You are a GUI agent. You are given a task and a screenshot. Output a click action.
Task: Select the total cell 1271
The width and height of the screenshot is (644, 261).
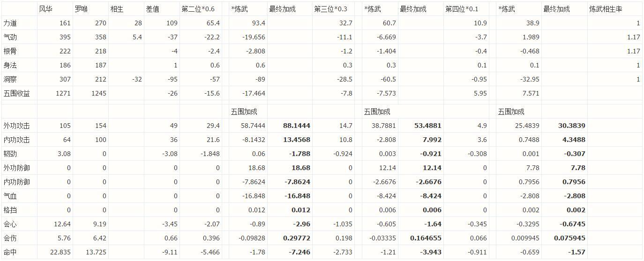63,93
